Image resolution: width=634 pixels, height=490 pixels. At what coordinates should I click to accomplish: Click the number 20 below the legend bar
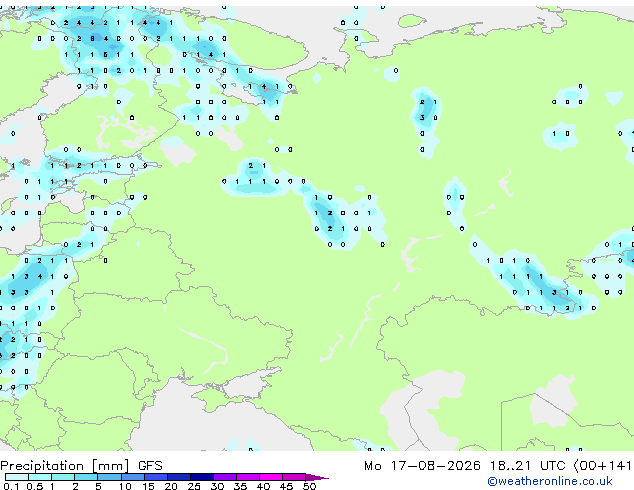pos(171,486)
